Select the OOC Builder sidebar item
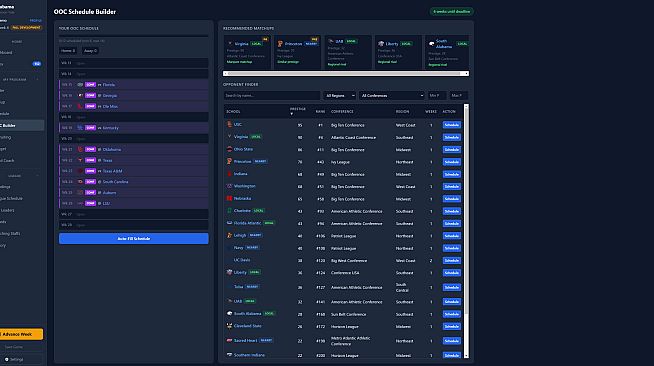The width and height of the screenshot is (654, 366). 22,125
